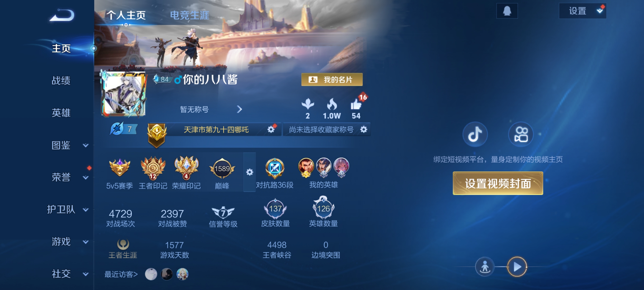Bind the TikTok short video platform

pyautogui.click(x=475, y=134)
